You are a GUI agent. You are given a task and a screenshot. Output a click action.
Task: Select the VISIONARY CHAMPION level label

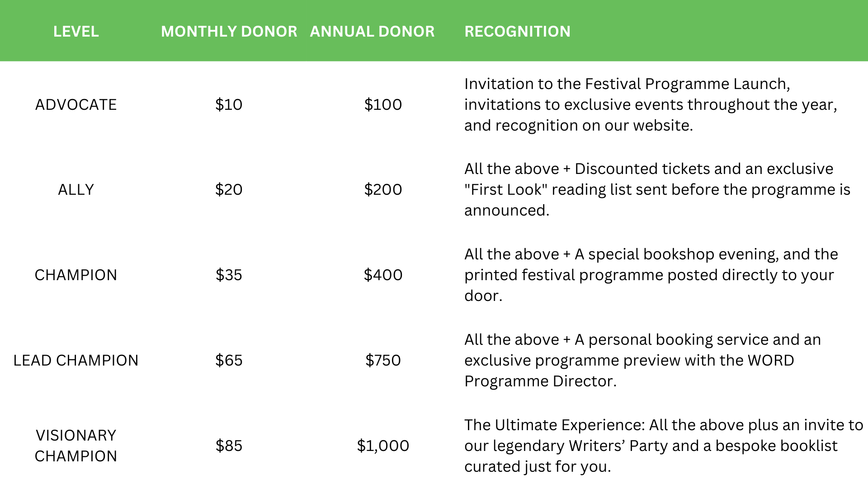coord(76,446)
